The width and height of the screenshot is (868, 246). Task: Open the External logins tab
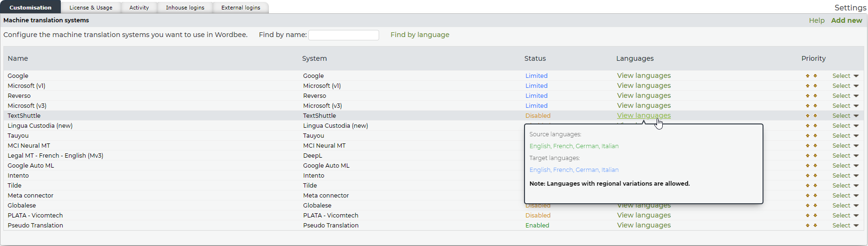(240, 8)
